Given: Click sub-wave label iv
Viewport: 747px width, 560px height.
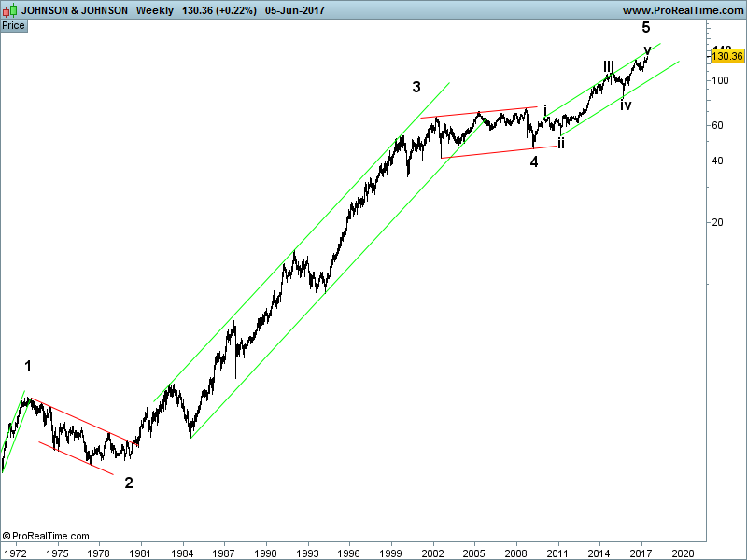Looking at the screenshot, I should (x=626, y=105).
